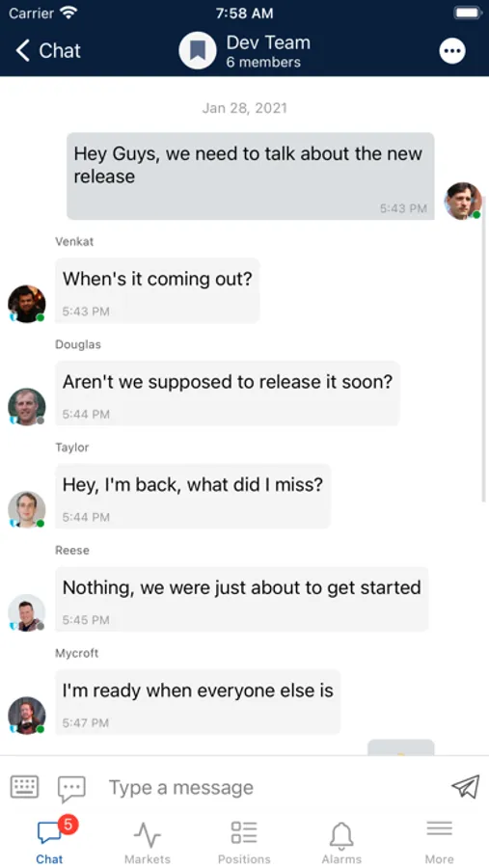This screenshot has width=489, height=868.
Task: Open the More menu tab
Action: click(x=439, y=843)
